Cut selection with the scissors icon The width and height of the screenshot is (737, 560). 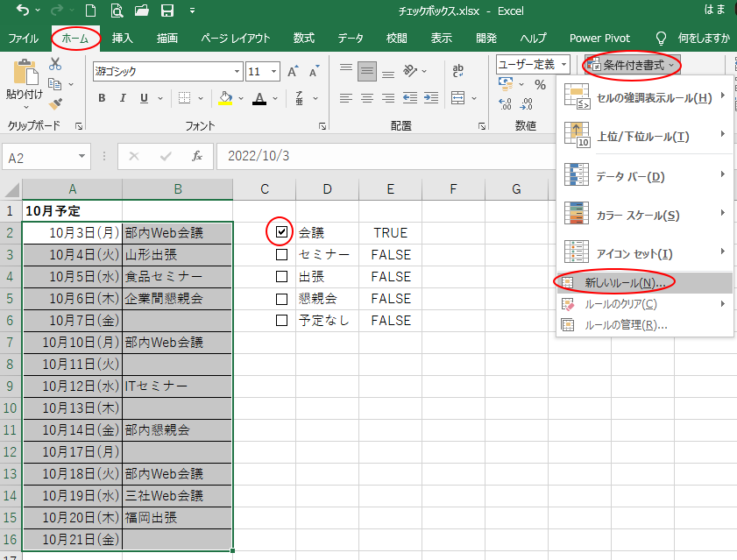pyautogui.click(x=55, y=63)
